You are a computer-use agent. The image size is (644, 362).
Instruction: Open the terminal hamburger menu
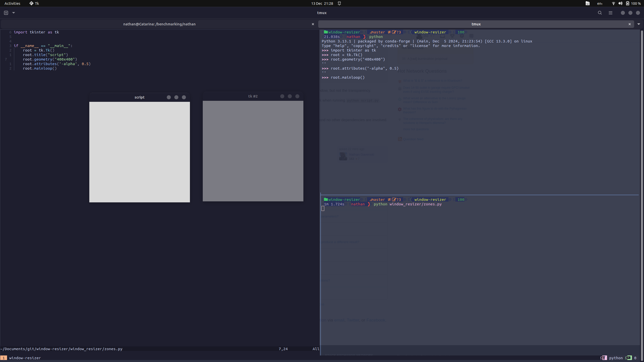pyautogui.click(x=611, y=13)
